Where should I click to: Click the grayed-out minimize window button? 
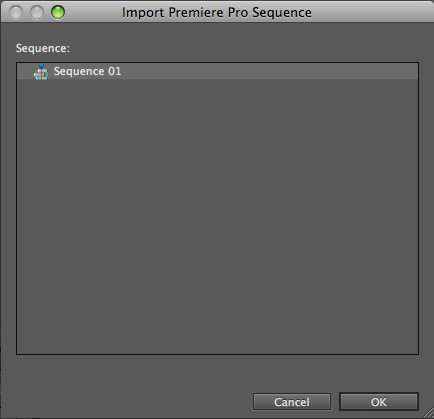pos(37,12)
